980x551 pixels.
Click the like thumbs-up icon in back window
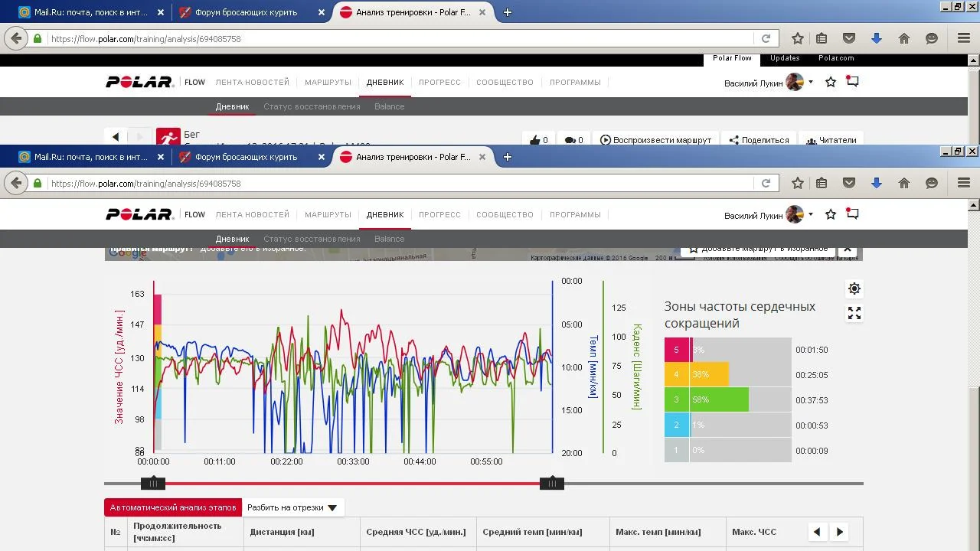click(534, 140)
